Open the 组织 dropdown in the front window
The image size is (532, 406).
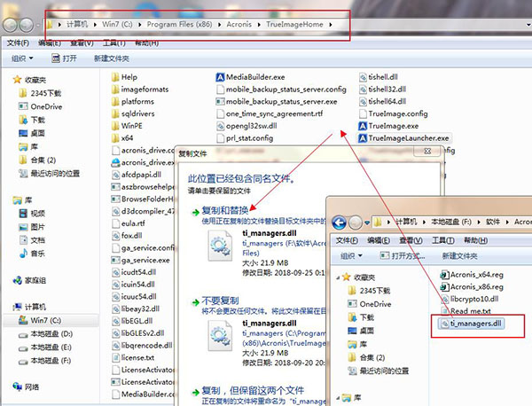tap(351, 256)
